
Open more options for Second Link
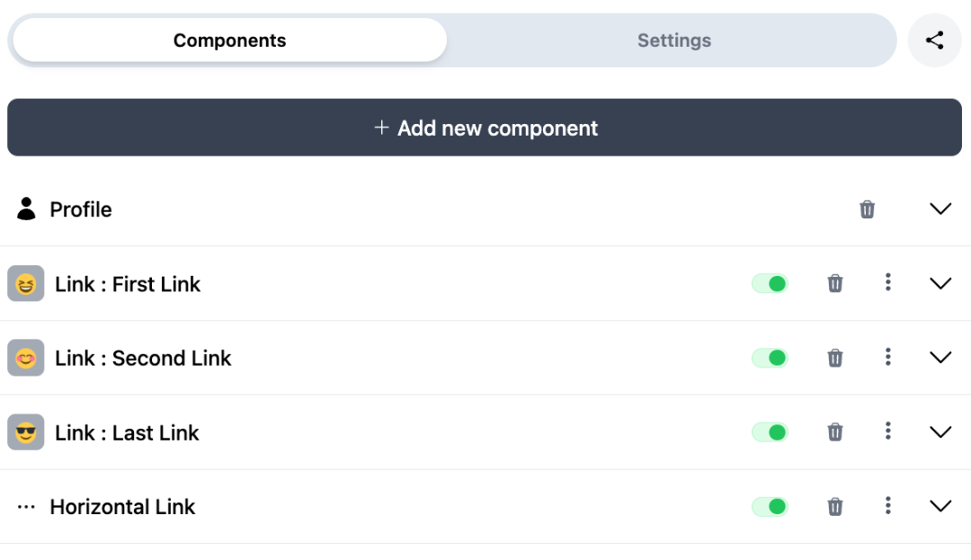coord(887,358)
